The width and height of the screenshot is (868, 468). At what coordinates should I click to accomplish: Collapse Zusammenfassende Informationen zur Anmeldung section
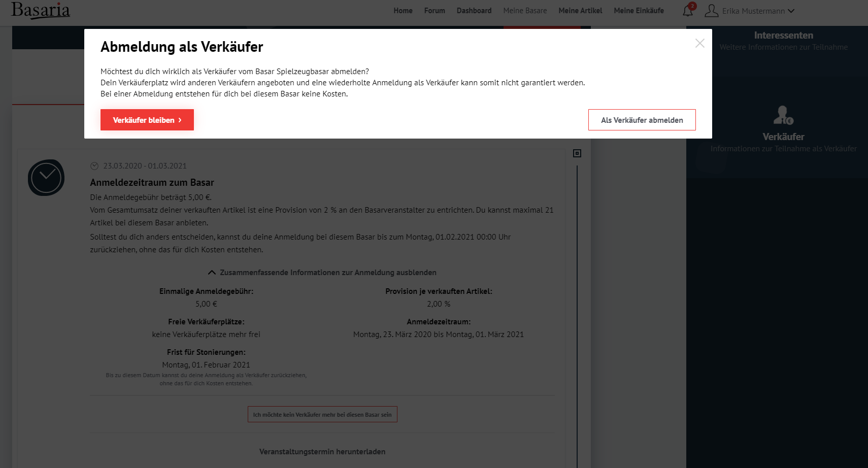tap(322, 273)
